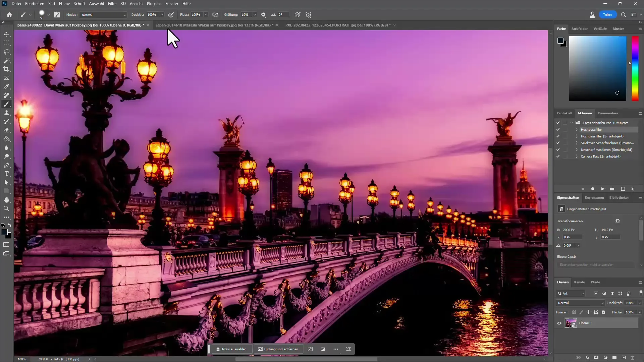
Task: Open the Modus dropdown menu
Action: [x=102, y=15]
